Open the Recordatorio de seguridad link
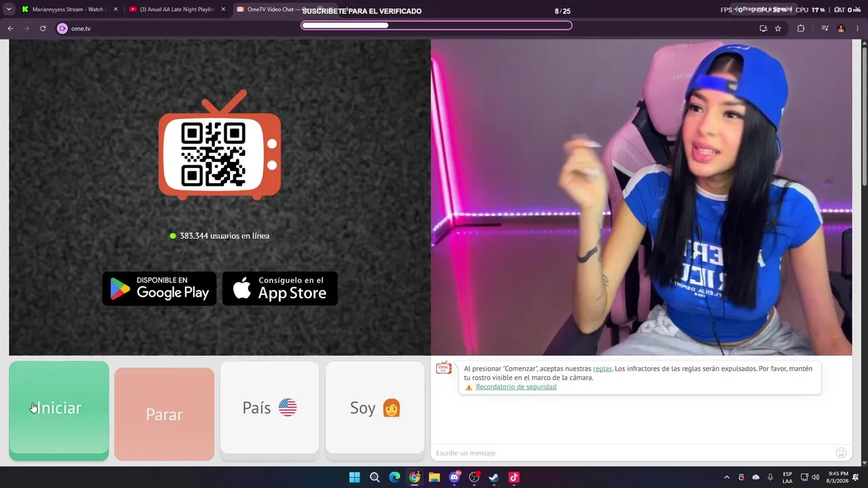 point(516,387)
